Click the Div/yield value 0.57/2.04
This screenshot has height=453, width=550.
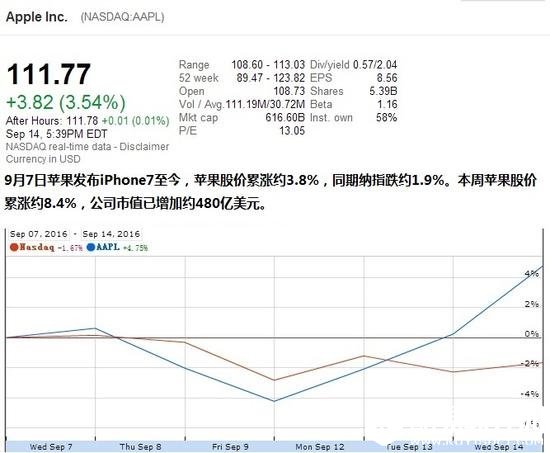pos(375,65)
